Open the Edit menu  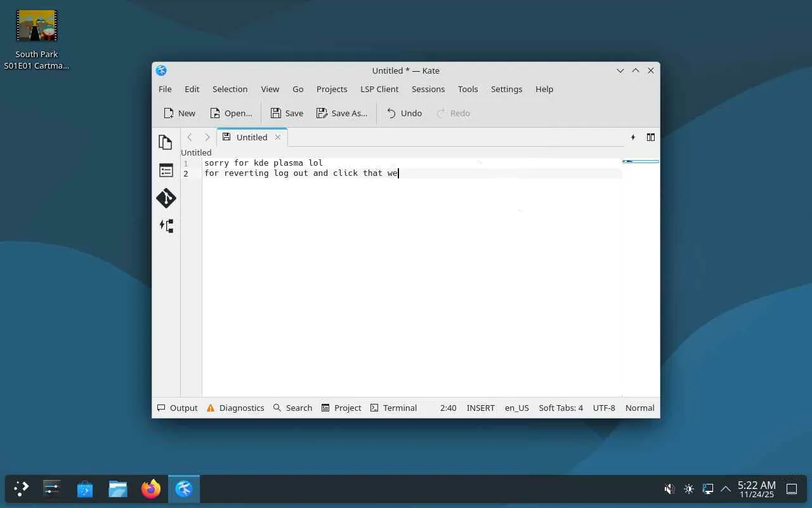192,89
